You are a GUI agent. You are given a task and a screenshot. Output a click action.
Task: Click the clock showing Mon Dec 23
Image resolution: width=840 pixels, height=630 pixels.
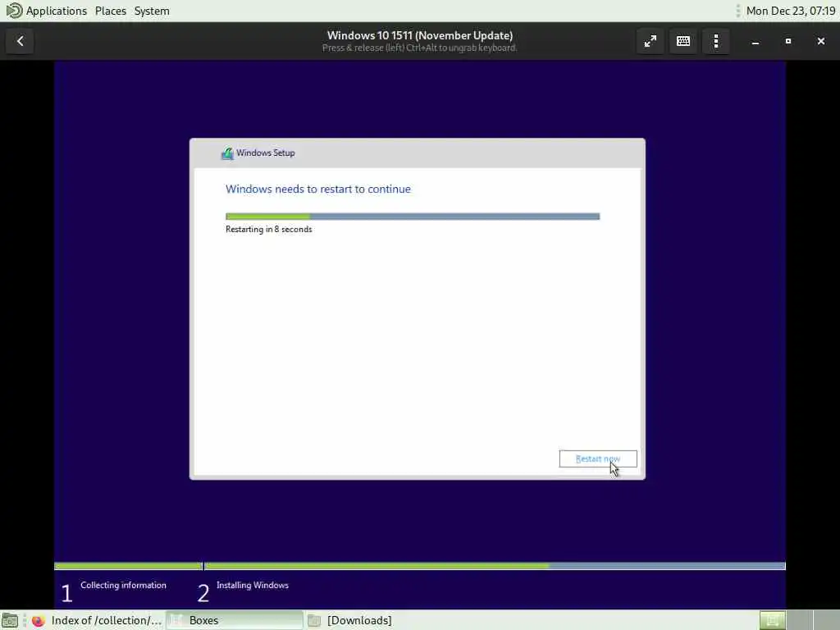click(x=791, y=11)
